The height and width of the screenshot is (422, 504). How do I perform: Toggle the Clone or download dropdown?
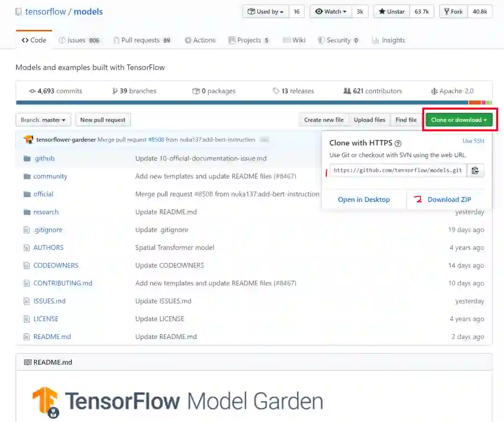(459, 120)
